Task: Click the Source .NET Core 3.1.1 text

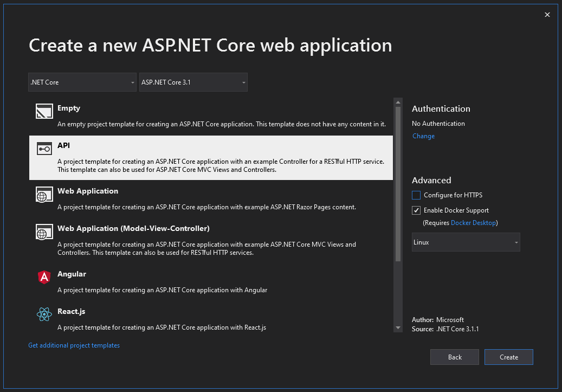Action: (445, 329)
